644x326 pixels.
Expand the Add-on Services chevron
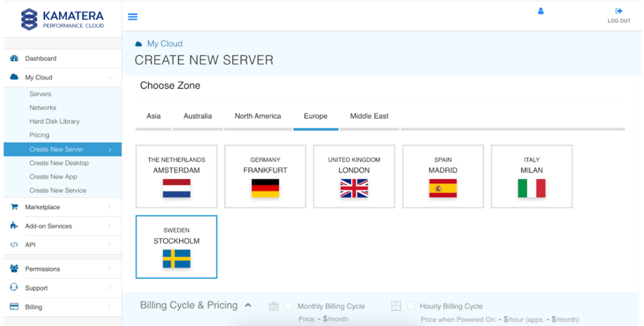(109, 226)
